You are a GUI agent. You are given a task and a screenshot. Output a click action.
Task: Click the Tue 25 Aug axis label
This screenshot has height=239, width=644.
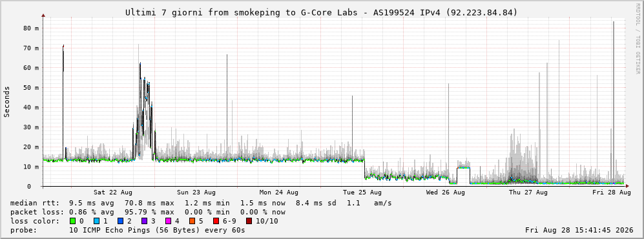tap(362, 192)
